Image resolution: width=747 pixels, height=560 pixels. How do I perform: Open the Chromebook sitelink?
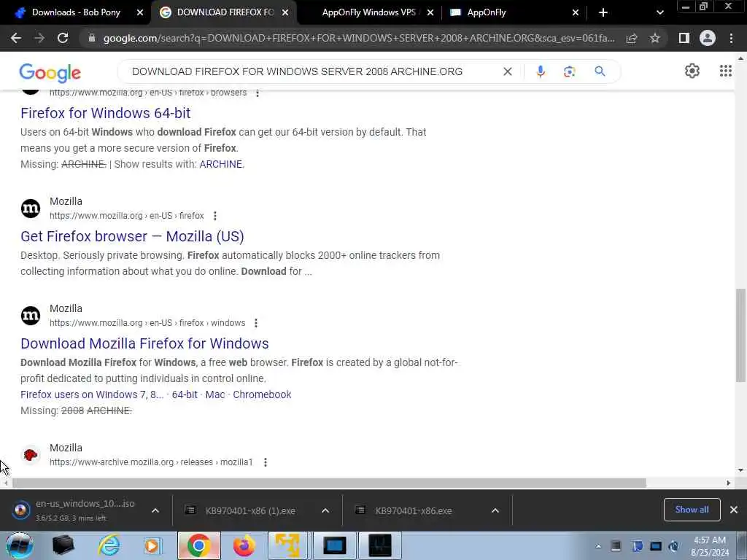click(262, 394)
